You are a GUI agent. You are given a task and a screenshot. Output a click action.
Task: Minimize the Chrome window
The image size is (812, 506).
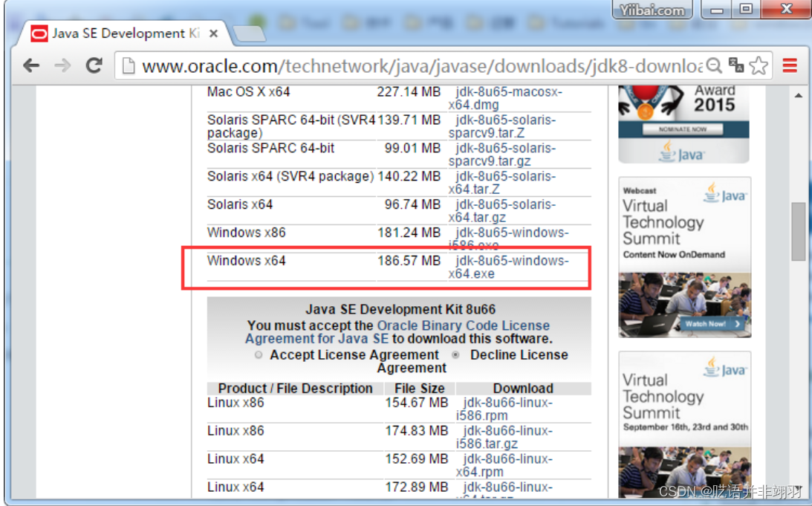717,10
